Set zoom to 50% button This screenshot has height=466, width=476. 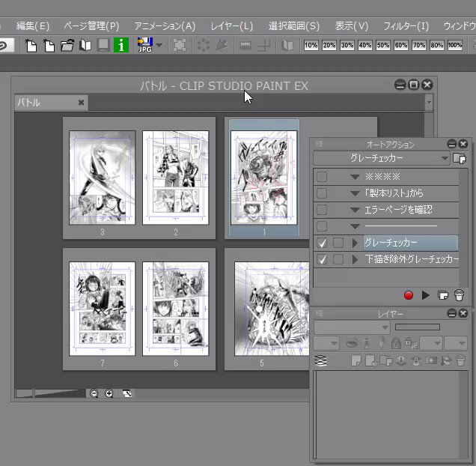(382, 45)
